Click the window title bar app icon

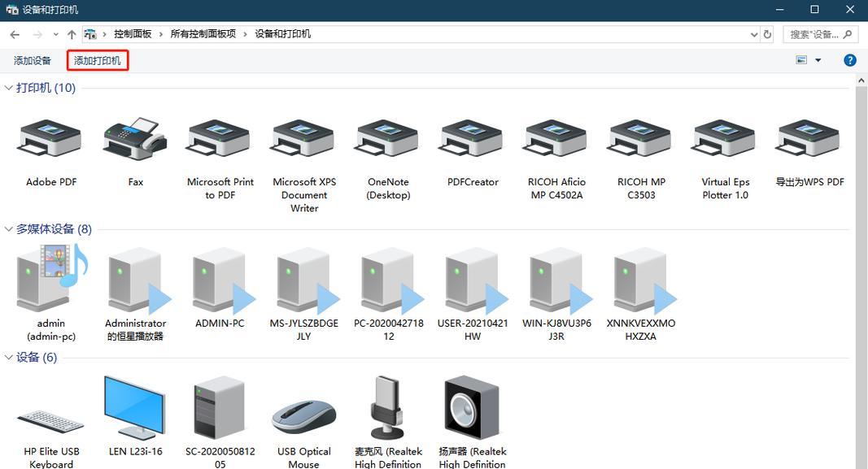[x=11, y=10]
